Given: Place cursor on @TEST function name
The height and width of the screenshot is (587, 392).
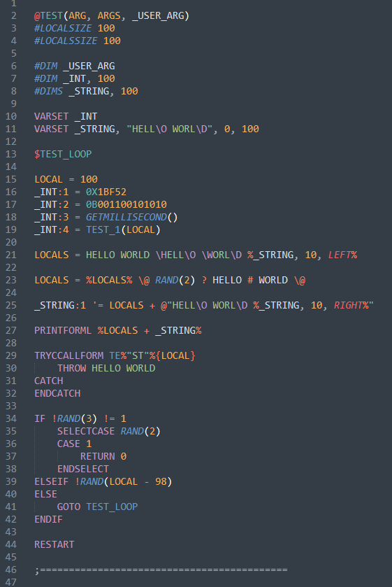Looking at the screenshot, I should pos(49,15).
